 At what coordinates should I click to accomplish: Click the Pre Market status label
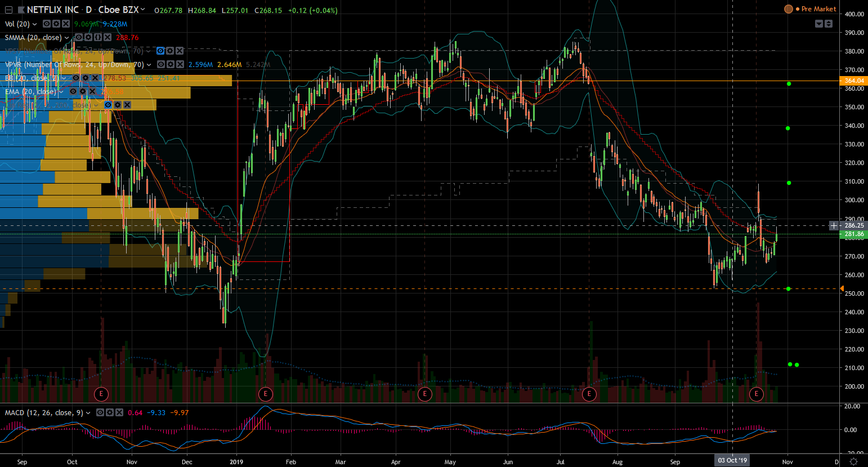coord(818,9)
